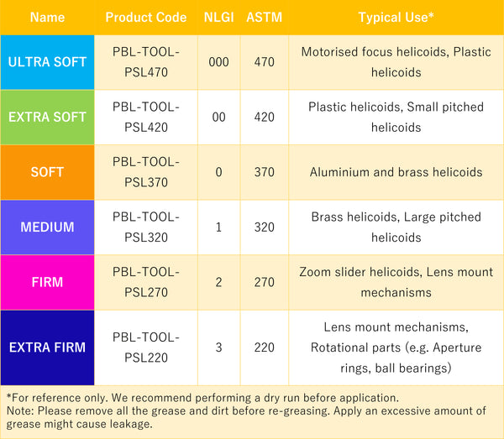Click the Name column header
Viewport: 504px width, 439px height.
(x=47, y=18)
